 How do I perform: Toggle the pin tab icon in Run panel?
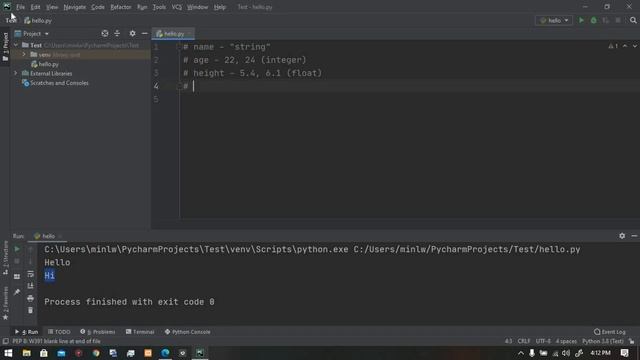(x=17, y=292)
